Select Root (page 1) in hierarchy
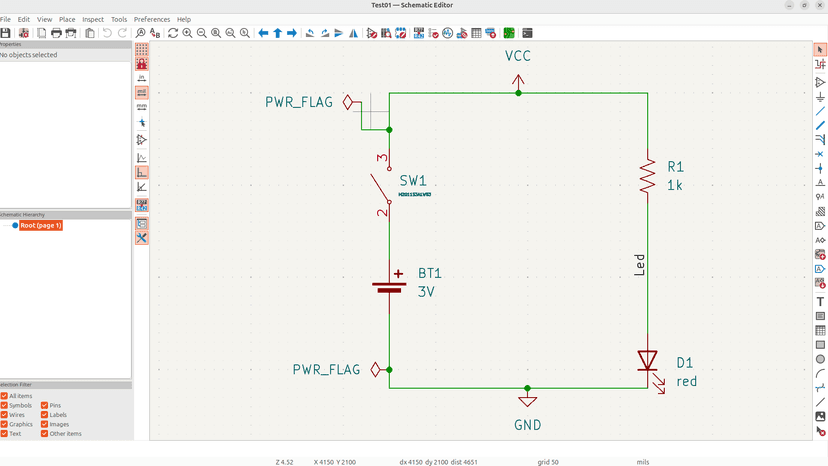This screenshot has width=828, height=466. (41, 226)
